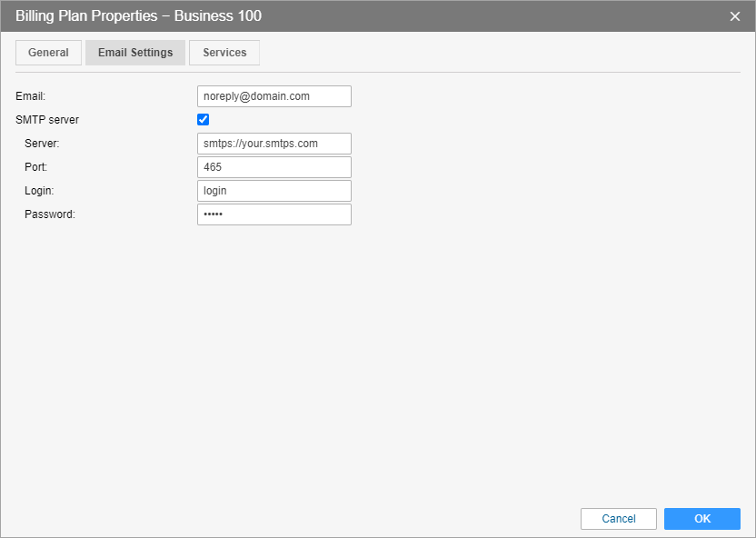Click the 'Password:' label text

tap(50, 214)
